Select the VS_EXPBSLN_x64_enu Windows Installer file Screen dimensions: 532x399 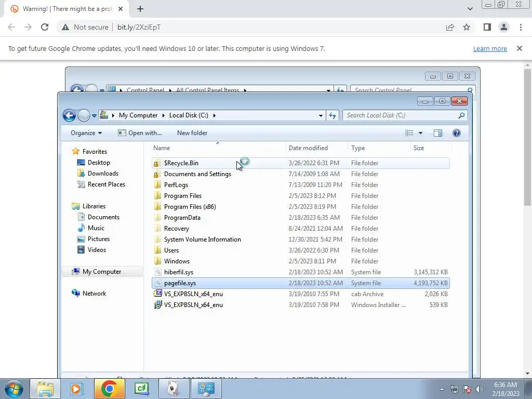click(301, 304)
